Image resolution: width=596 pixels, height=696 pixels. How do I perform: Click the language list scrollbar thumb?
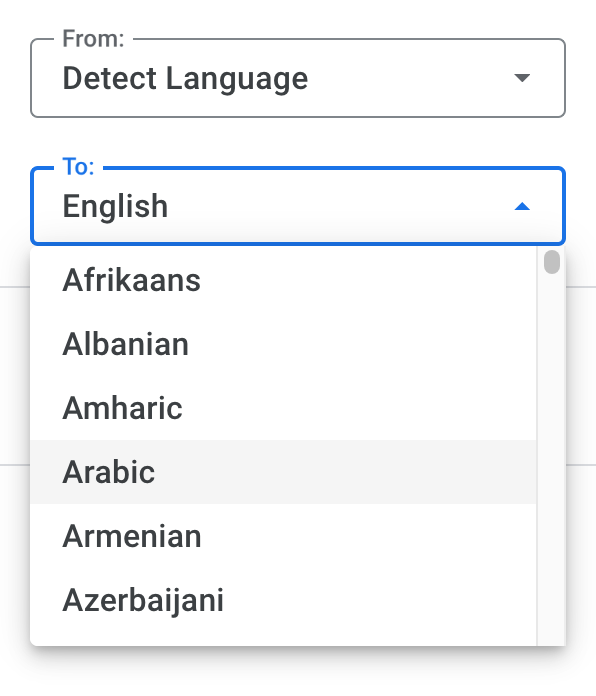coord(552,262)
